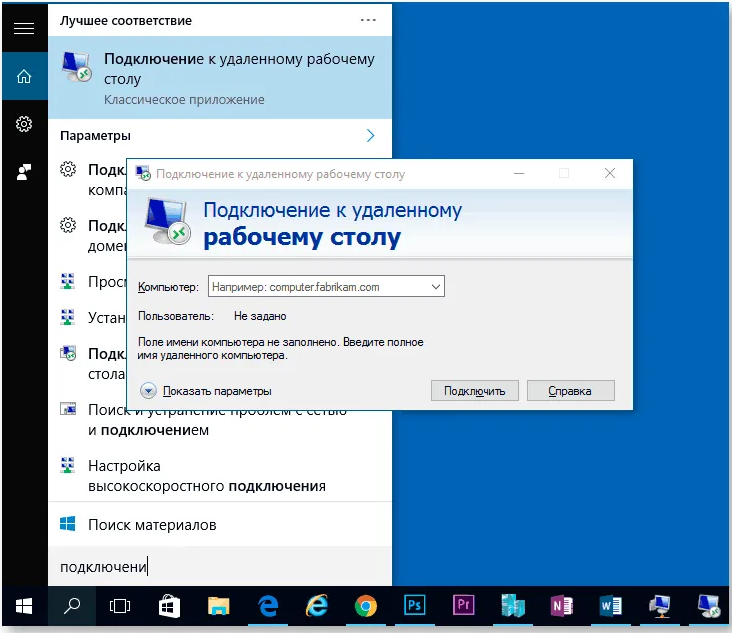The width and height of the screenshot is (732, 633).
Task: Click the Параметры heading
Action: (x=95, y=136)
